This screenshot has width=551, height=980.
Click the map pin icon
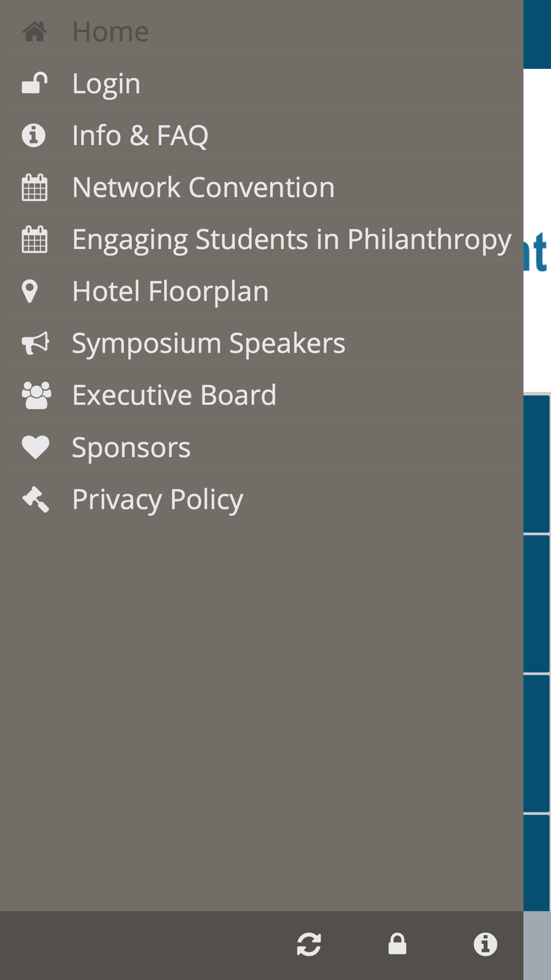(x=30, y=291)
